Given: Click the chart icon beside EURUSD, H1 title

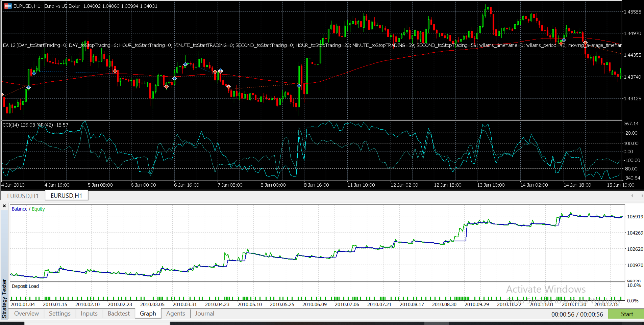Looking at the screenshot, I should [8, 6].
